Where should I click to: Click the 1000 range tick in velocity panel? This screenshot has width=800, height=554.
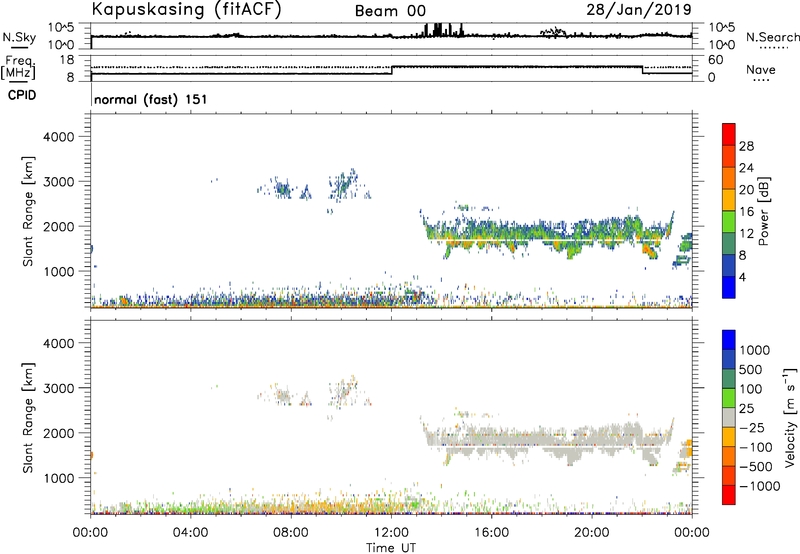pos(59,478)
